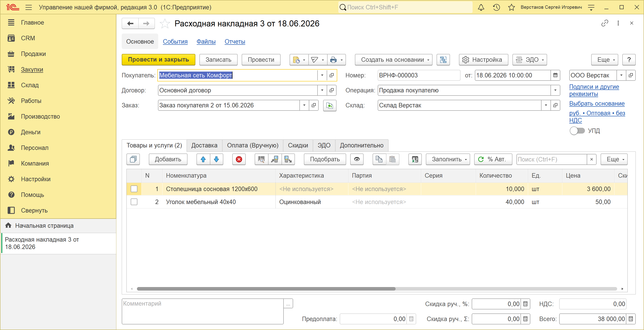Open print dropdown button
644x330 pixels.
pyautogui.click(x=337, y=60)
